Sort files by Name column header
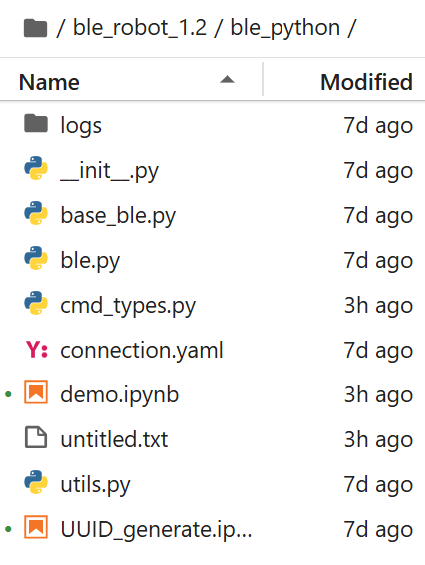The image size is (425, 565). click(x=49, y=82)
